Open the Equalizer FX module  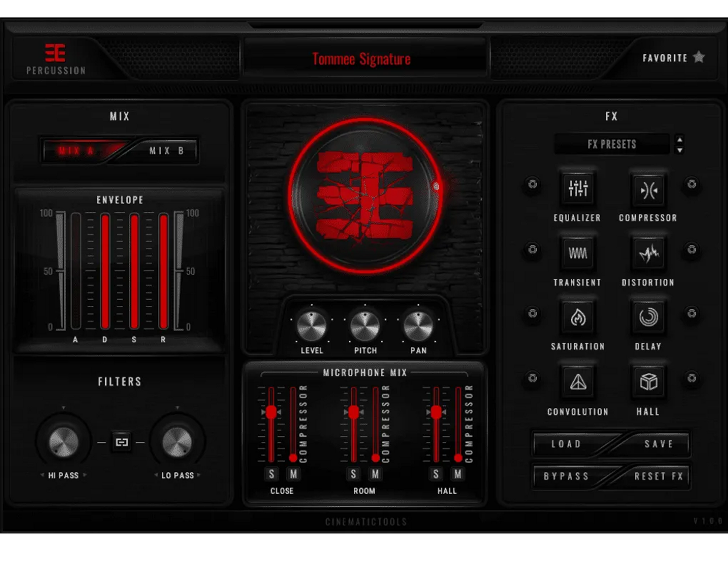tap(577, 189)
